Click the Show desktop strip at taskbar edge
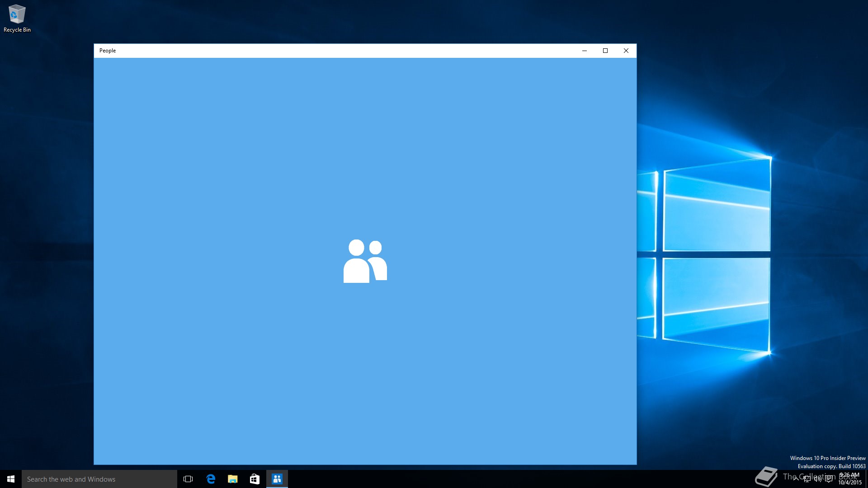 [866, 479]
